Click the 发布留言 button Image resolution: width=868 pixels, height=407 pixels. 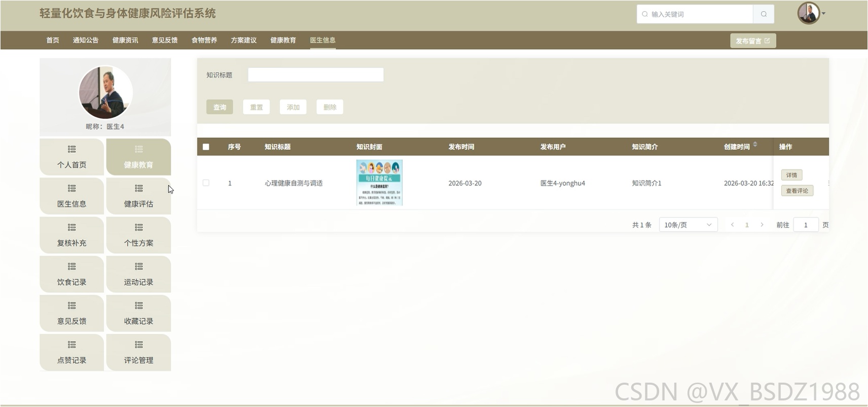pyautogui.click(x=753, y=41)
